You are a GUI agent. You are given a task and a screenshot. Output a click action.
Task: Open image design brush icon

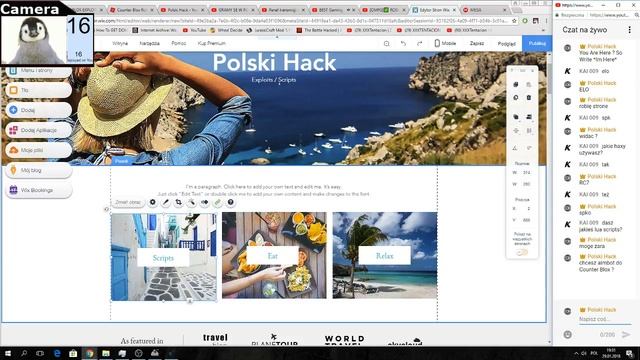166,202
